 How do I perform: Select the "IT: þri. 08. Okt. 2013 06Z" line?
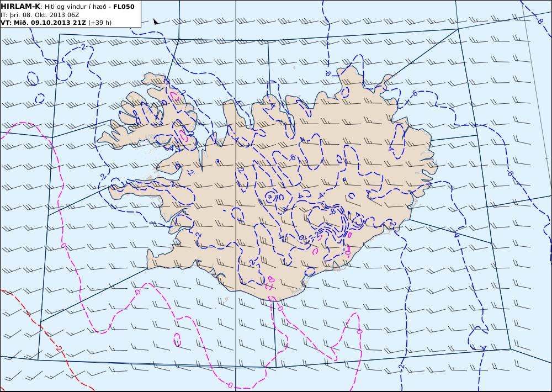[40, 15]
